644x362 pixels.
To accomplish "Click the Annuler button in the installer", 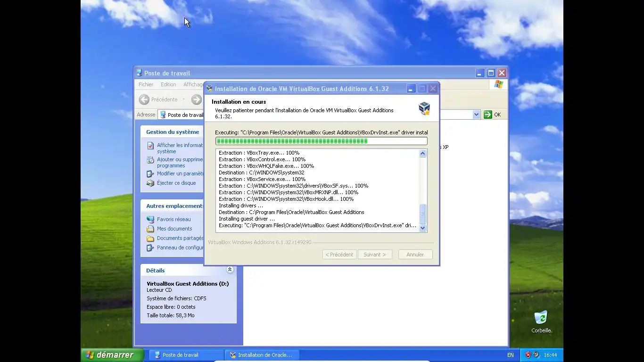I will (x=415, y=255).
